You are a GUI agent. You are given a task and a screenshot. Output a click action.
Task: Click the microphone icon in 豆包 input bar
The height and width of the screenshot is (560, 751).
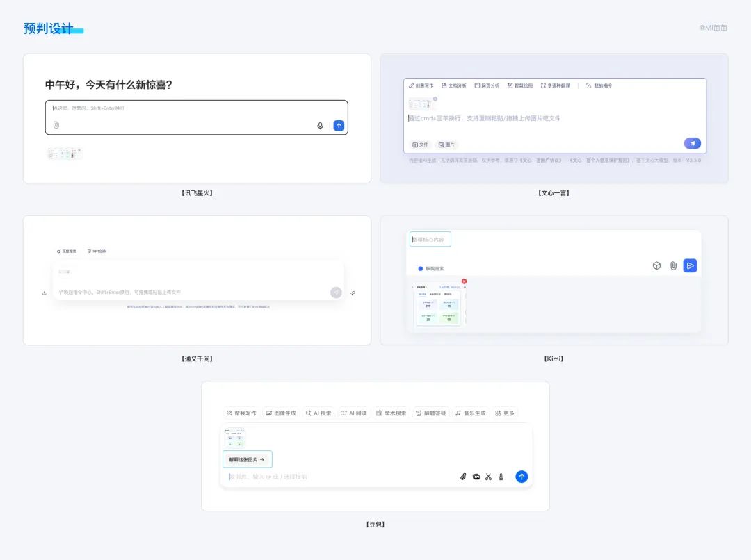(x=501, y=477)
